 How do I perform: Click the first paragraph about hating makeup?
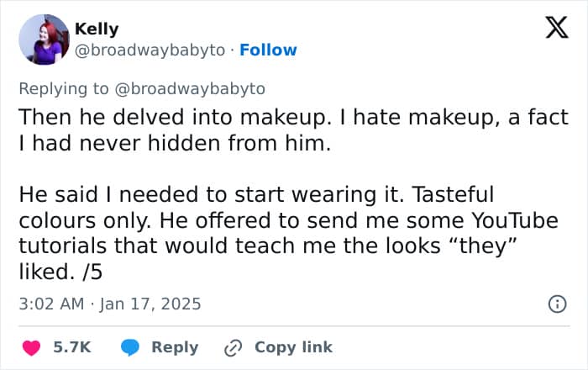[294, 129]
